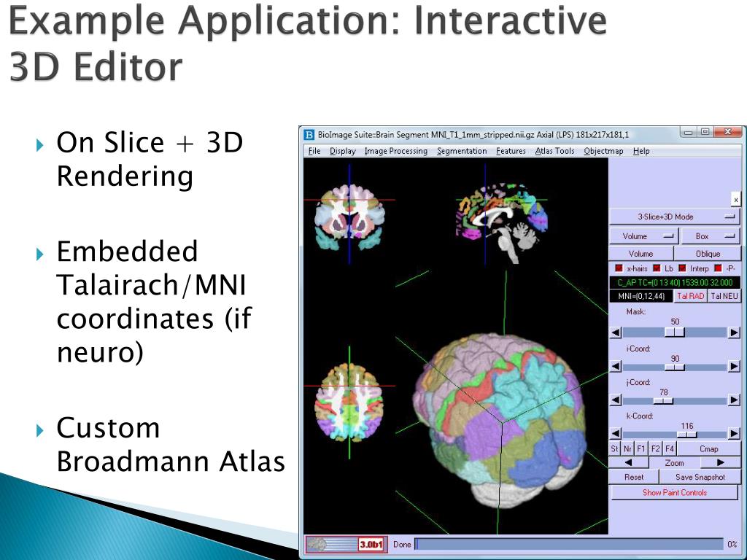747x560 pixels.
Task: Open the Box outline dropdown
Action: point(711,236)
